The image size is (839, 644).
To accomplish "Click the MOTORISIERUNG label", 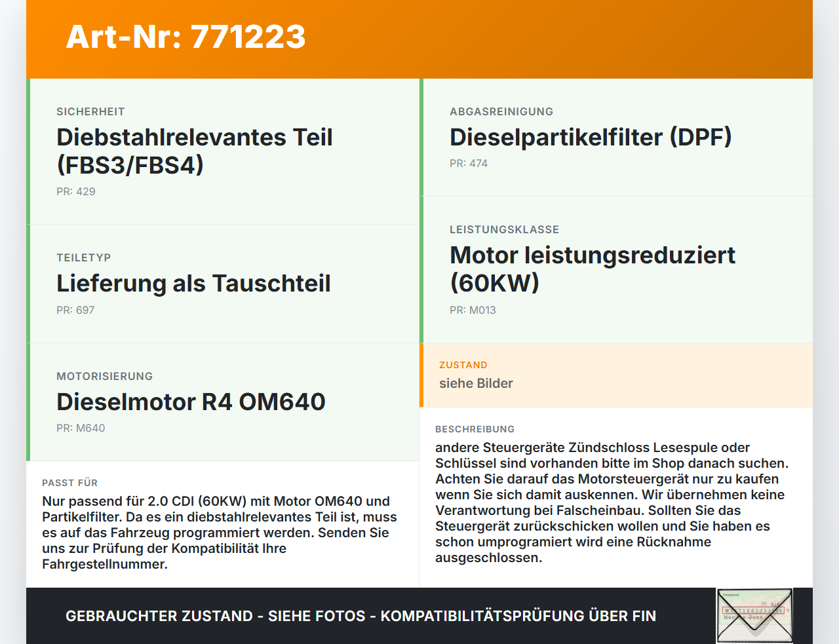I will pyautogui.click(x=104, y=377).
